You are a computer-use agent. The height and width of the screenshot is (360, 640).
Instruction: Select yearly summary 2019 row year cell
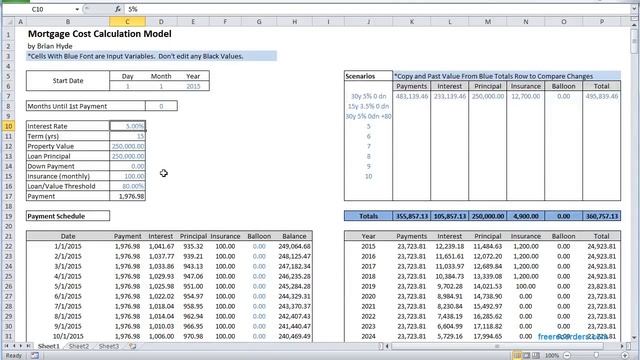368,287
